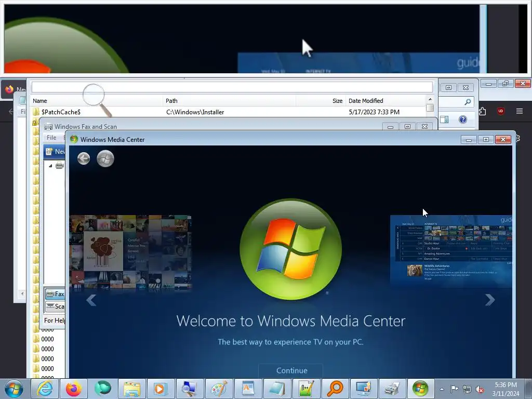Click the network tray icon
Image resolution: width=532 pixels, height=399 pixels.
(x=467, y=389)
